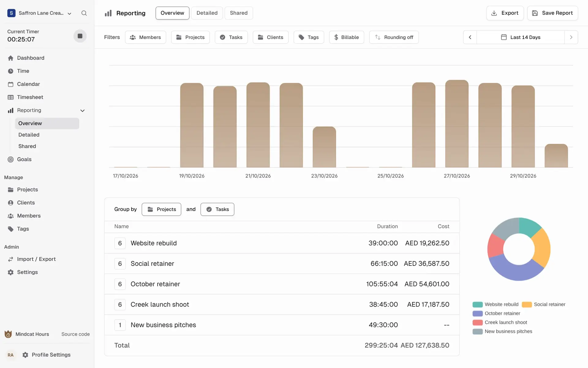Open the Saffron Lane organization switcher
588x368 pixels.
coord(39,13)
